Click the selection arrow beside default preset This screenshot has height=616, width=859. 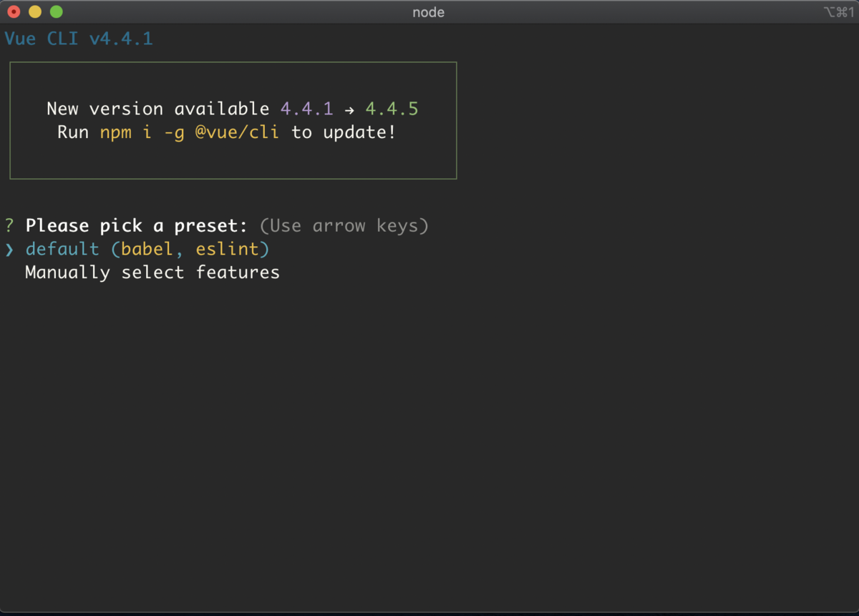pos(9,249)
